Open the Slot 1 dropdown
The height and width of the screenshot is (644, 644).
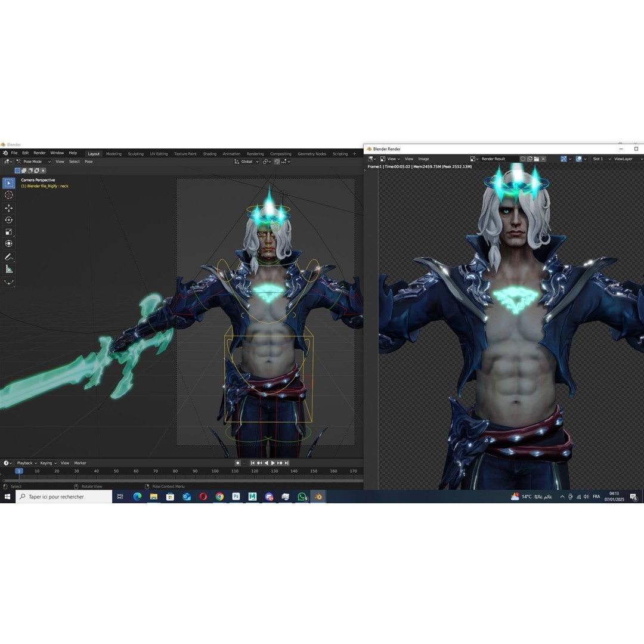601,159
